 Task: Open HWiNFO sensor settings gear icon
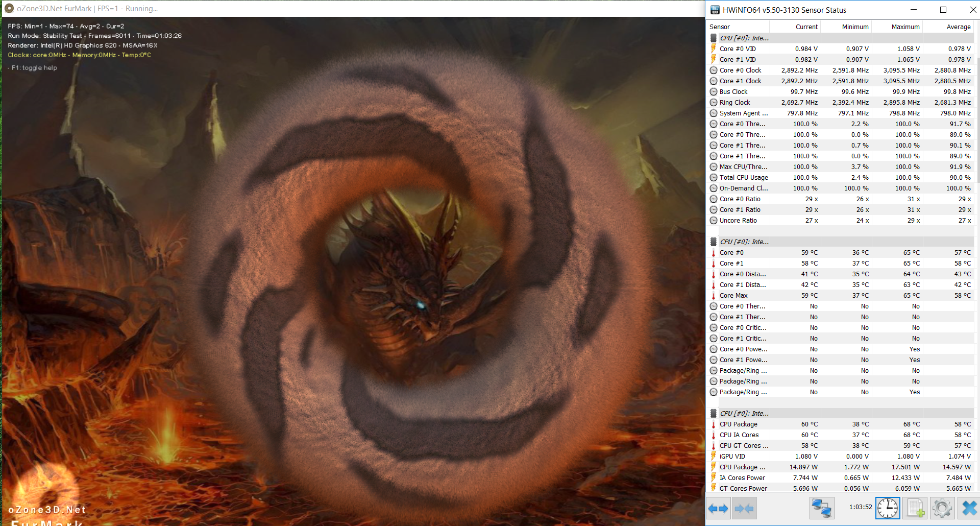click(942, 509)
